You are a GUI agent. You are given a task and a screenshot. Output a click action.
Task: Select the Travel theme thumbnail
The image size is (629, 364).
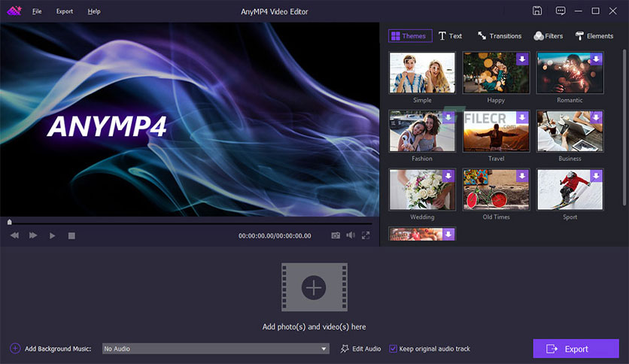(496, 131)
